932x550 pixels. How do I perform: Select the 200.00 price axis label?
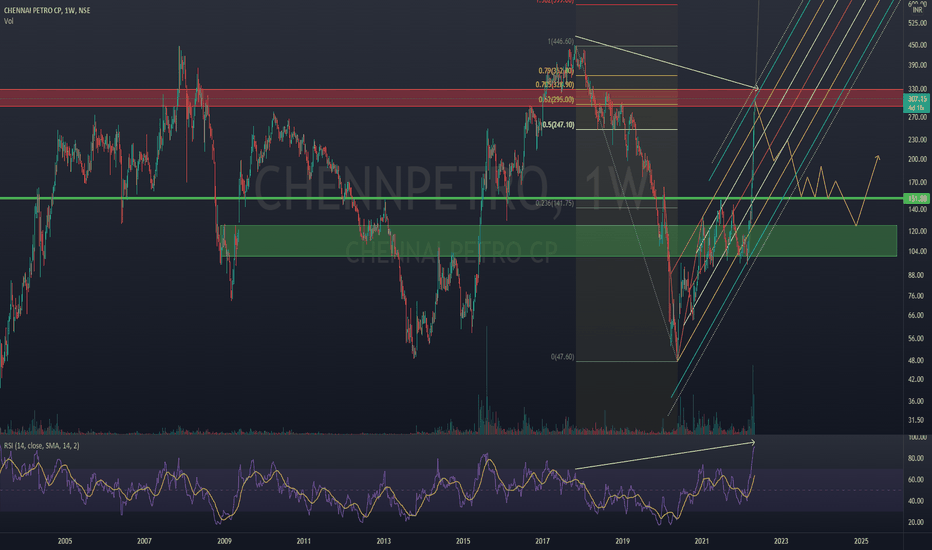point(917,159)
